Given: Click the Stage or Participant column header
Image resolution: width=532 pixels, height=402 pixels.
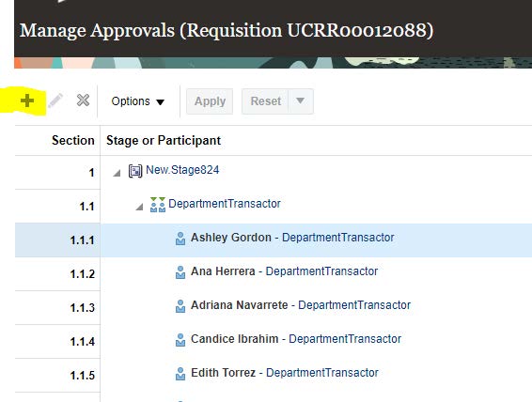Looking at the screenshot, I should 164,140.
